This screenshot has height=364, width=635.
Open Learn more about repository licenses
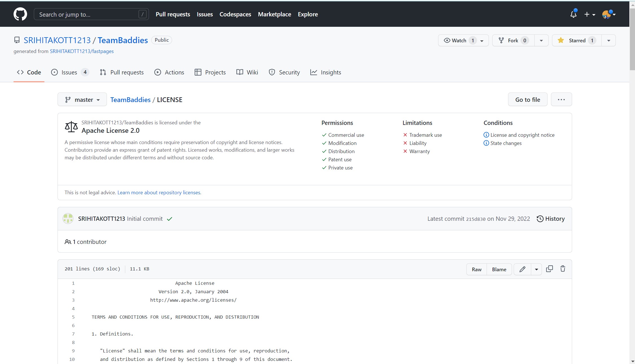[159, 193]
